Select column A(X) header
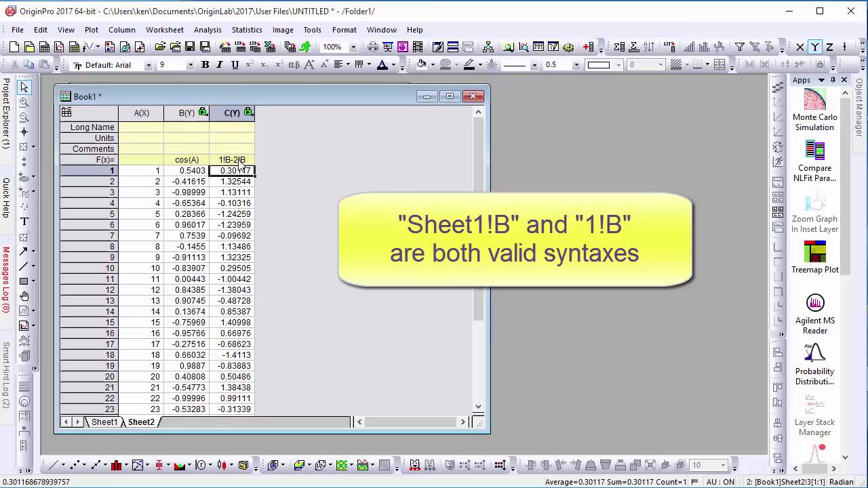 (x=141, y=113)
